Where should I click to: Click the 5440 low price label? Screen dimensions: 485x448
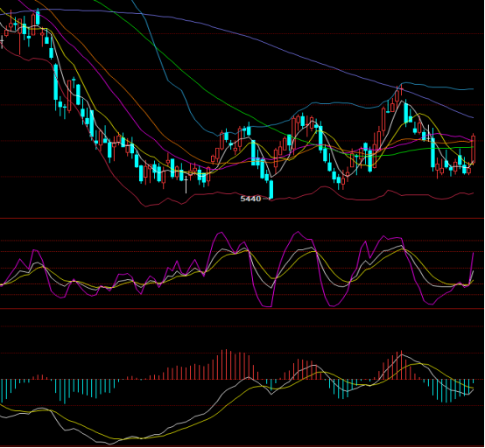(250, 199)
